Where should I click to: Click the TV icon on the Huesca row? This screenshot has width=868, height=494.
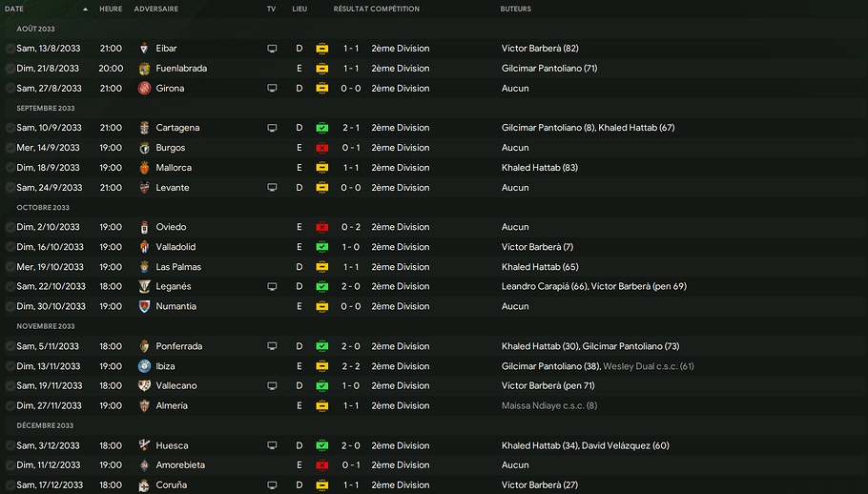pyautogui.click(x=272, y=445)
